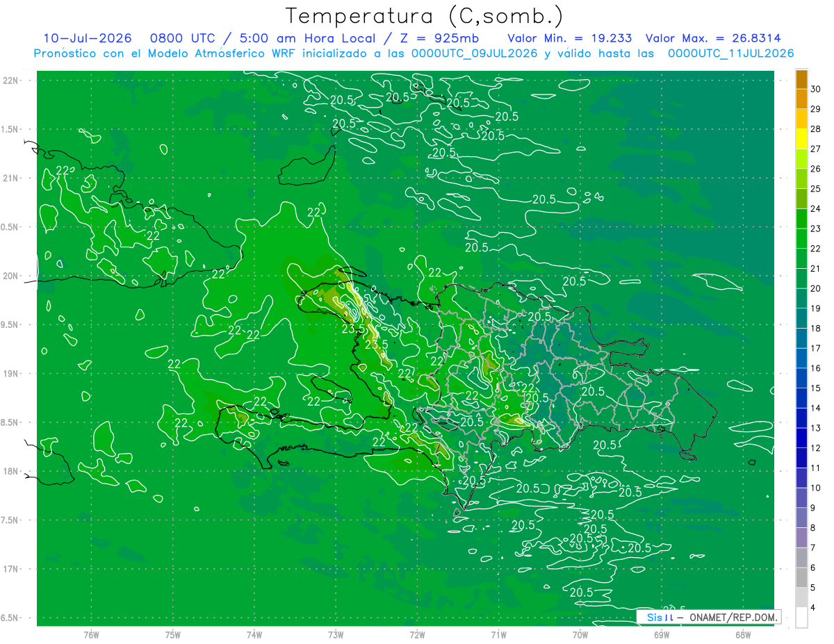Image resolution: width=834 pixels, height=644 pixels.
Task: Pick the purple swatch between 7 and 8
Action: click(801, 538)
